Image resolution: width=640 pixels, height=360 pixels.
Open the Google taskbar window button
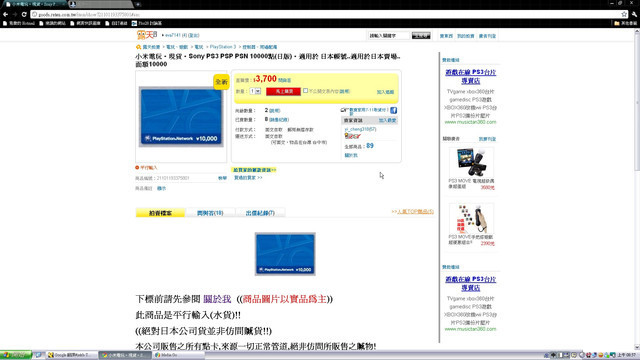72,355
